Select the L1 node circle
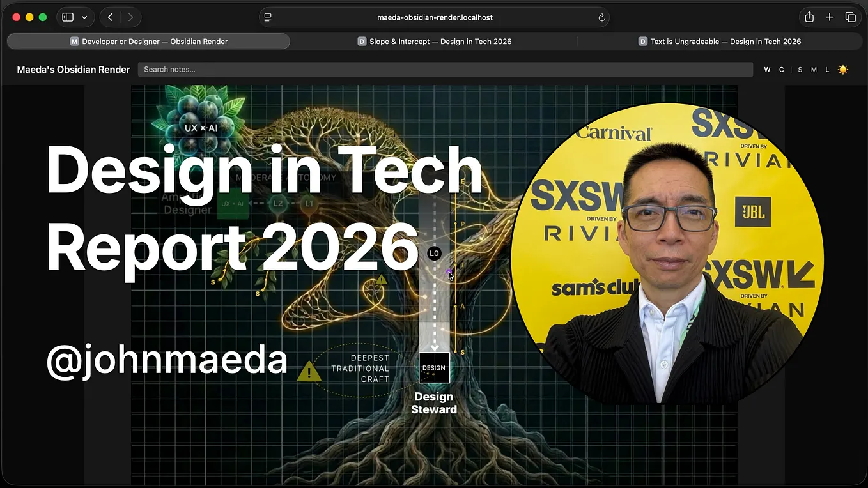868x488 pixels. point(309,204)
